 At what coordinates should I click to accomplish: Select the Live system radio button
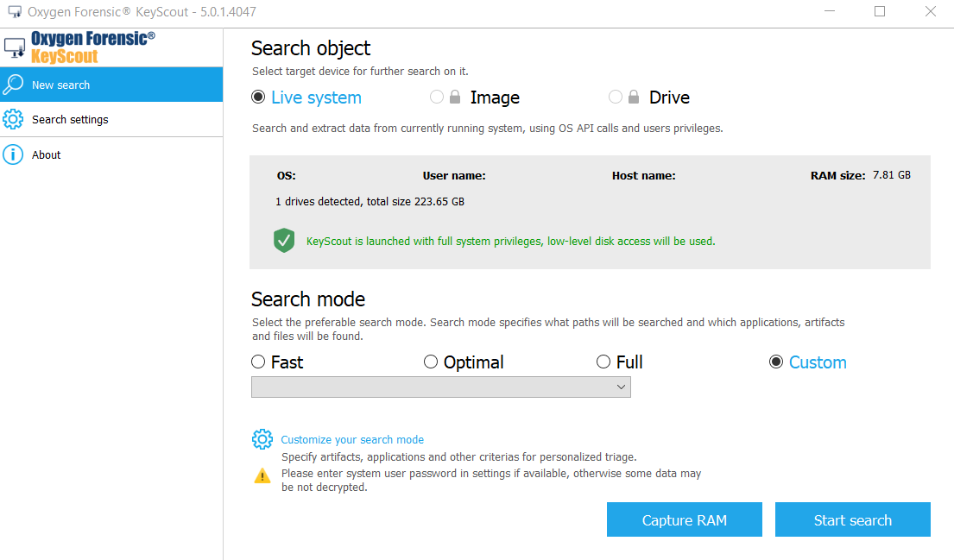tap(258, 98)
